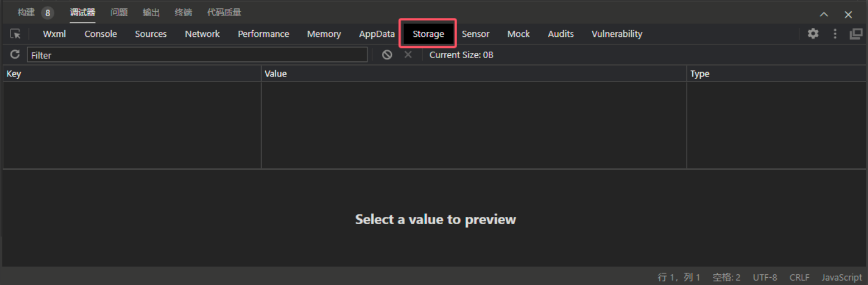
Task: Select the Network tab
Action: 202,34
